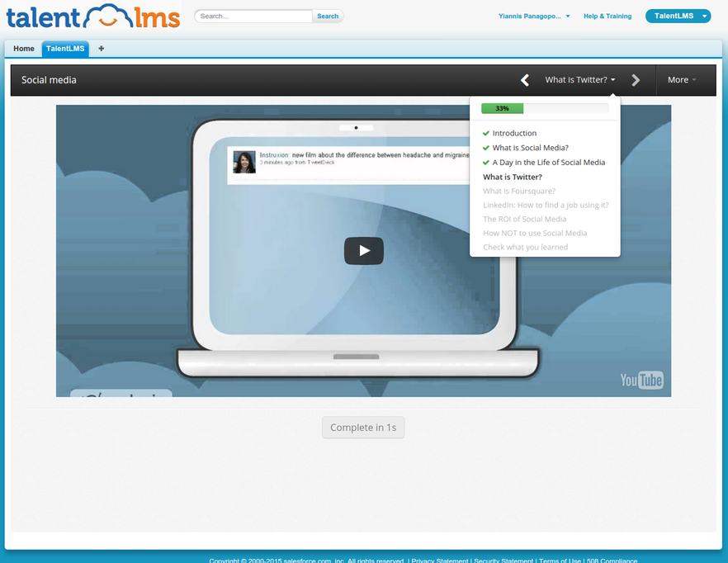Open the YouTube logo link in video
Viewport: 728px width, 563px height.
(641, 380)
